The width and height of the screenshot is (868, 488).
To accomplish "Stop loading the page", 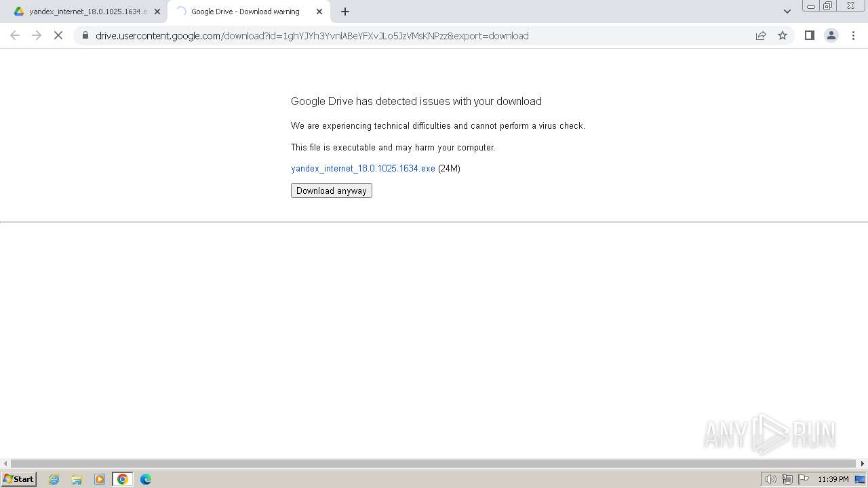I will (58, 35).
